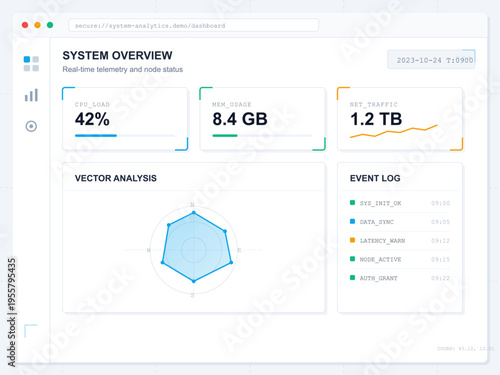
Task: Click the N axis label on radar
Action: (192, 204)
